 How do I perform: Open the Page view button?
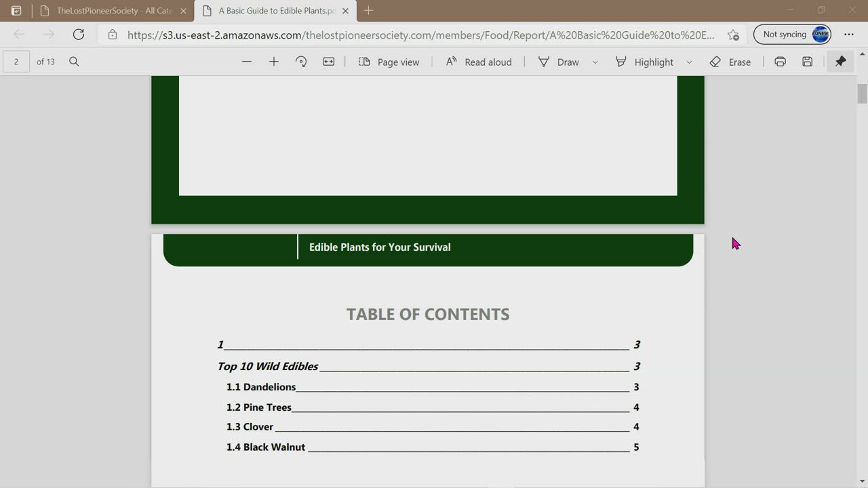click(389, 62)
